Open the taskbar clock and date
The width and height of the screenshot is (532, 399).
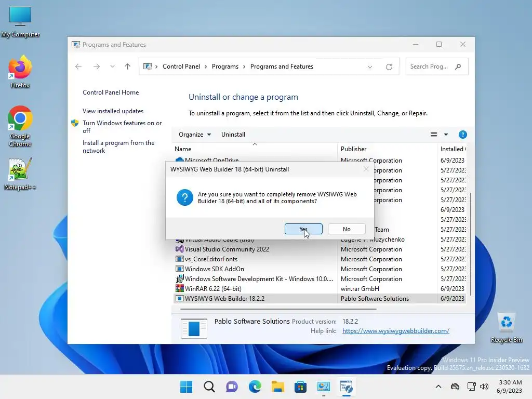[509, 387]
